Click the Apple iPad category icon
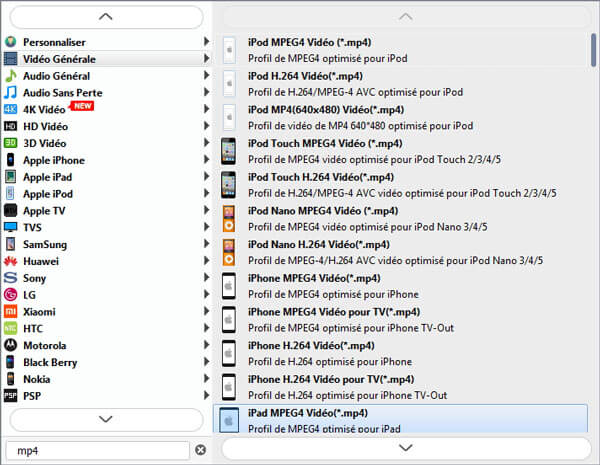This screenshot has height=465, width=600. click(10, 177)
